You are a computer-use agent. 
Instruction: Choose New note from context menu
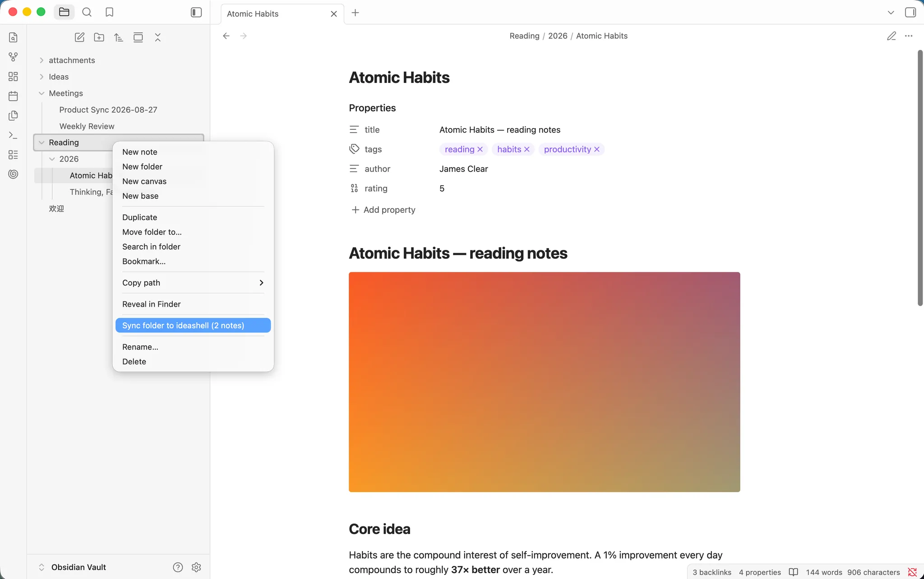point(193,152)
